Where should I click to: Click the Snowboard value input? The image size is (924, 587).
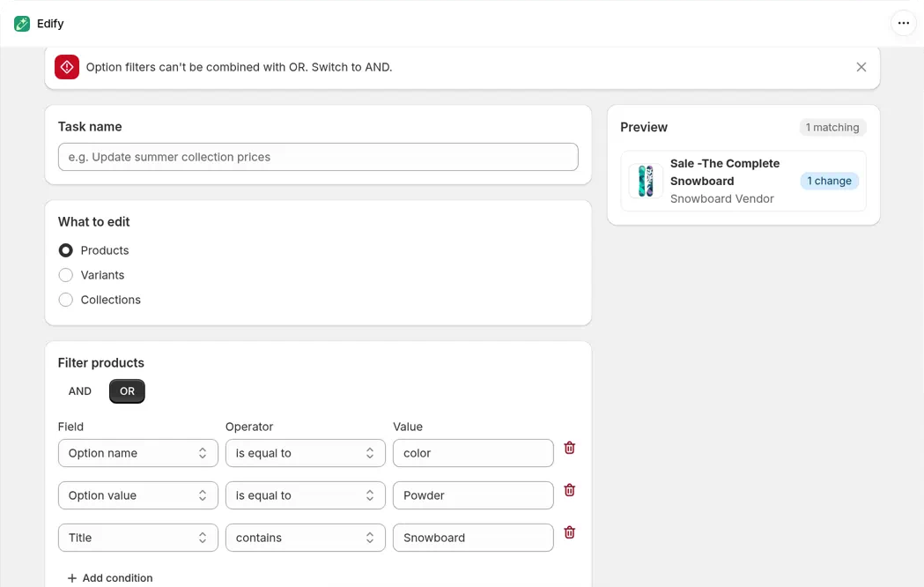tap(473, 538)
